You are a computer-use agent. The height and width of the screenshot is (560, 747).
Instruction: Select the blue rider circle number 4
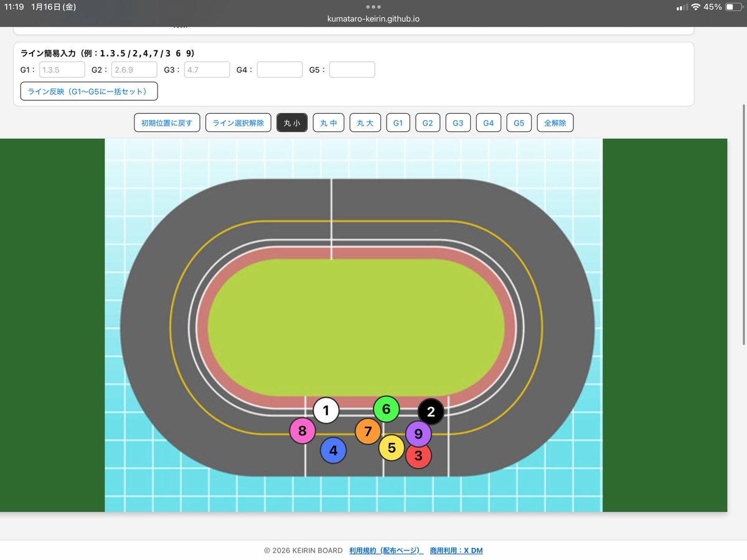[x=333, y=450]
